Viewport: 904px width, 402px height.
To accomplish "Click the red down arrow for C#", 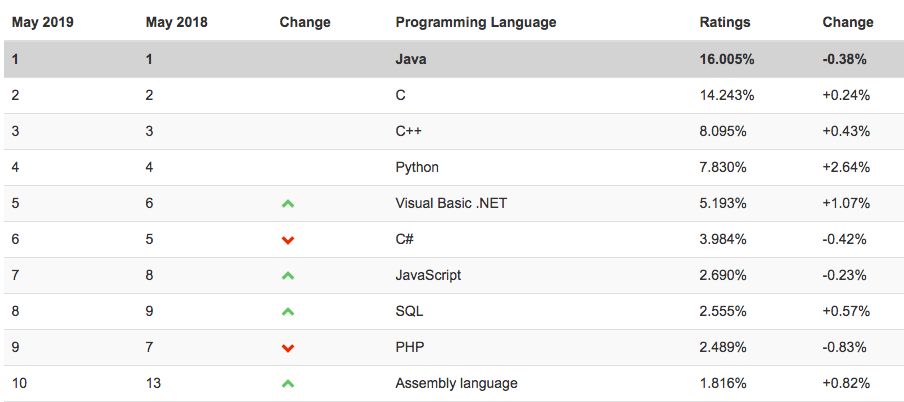I will pyautogui.click(x=288, y=240).
